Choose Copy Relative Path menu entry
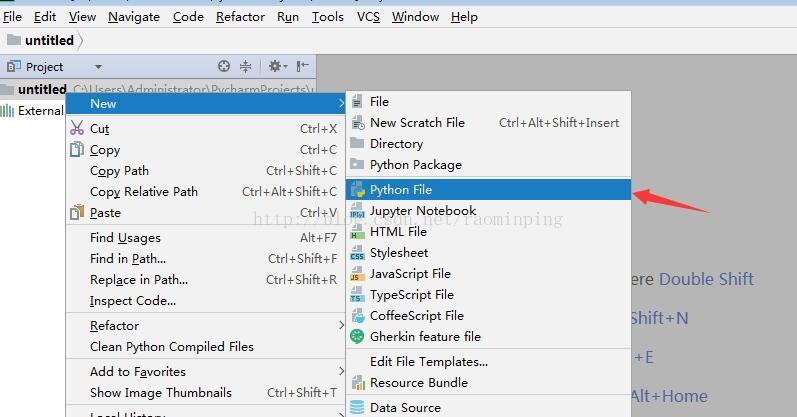The height and width of the screenshot is (417, 797). click(x=144, y=192)
